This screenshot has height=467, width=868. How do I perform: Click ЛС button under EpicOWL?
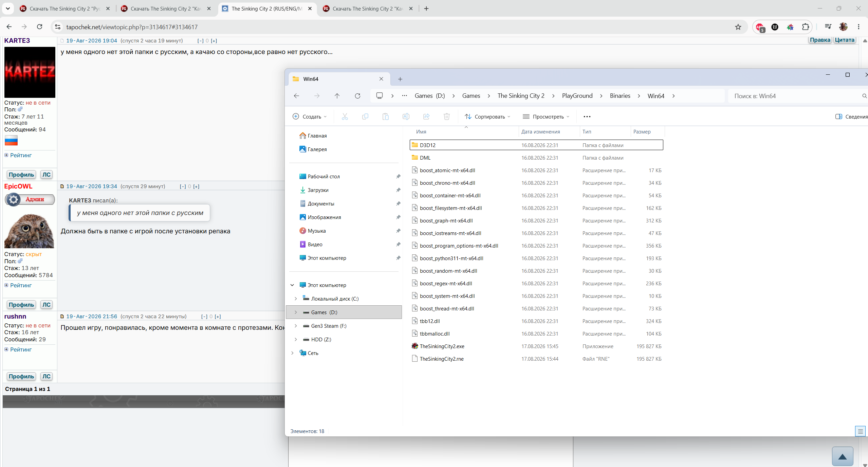(47, 305)
